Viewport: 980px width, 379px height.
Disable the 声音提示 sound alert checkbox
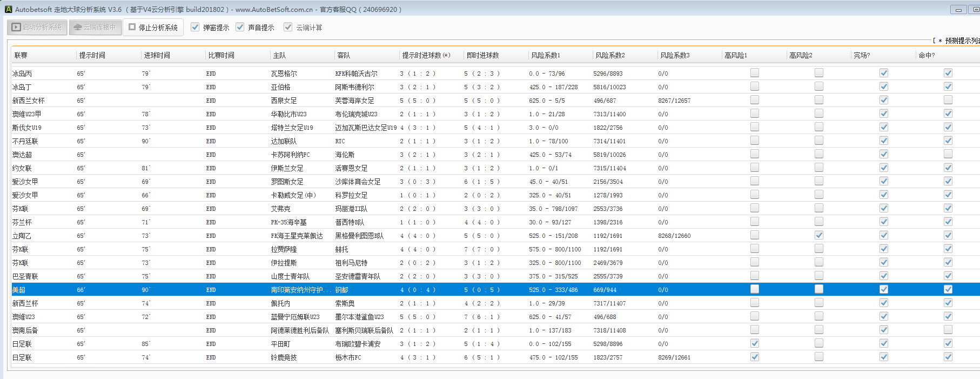tap(240, 27)
